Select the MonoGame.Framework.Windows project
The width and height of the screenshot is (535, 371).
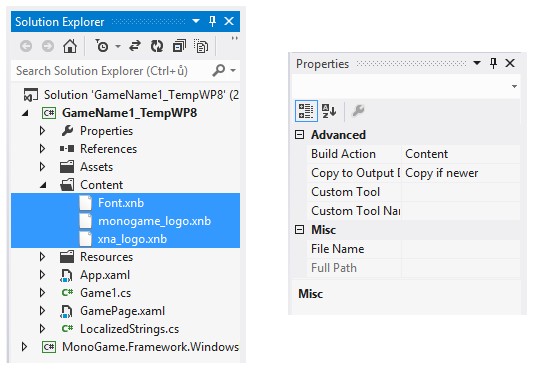pos(150,347)
